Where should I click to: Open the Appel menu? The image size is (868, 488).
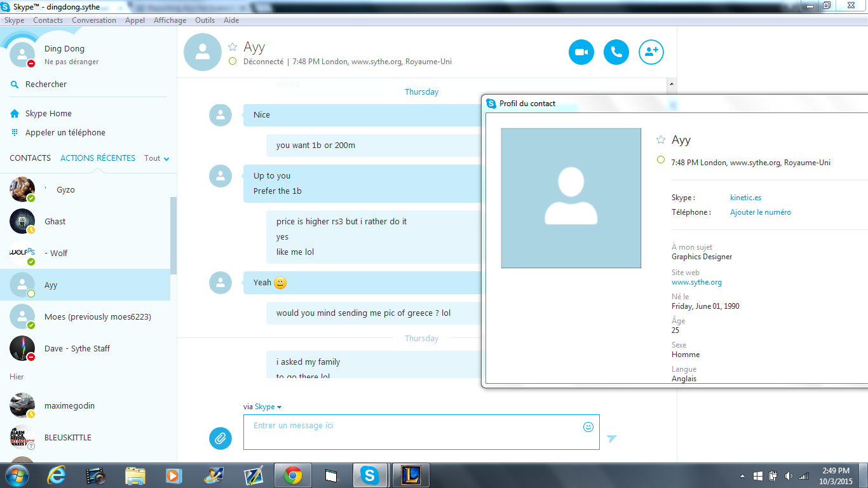[x=135, y=20]
